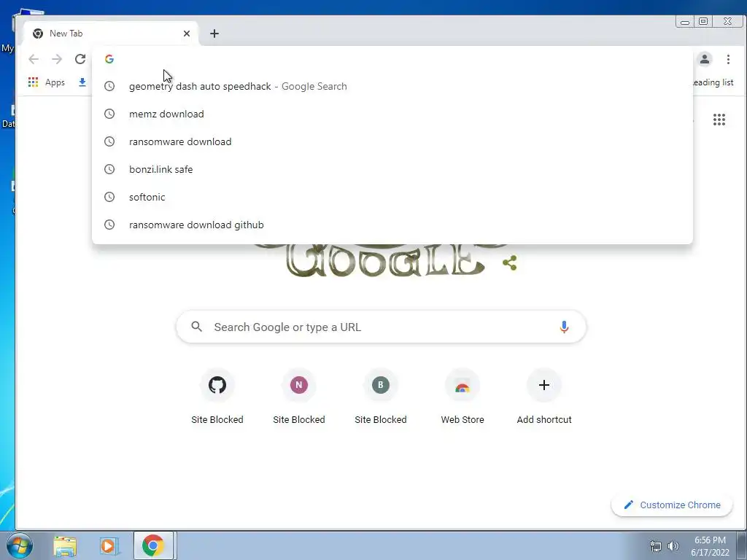747x560 pixels.
Task: Click the blue download bookmark icon
Action: tap(82, 82)
